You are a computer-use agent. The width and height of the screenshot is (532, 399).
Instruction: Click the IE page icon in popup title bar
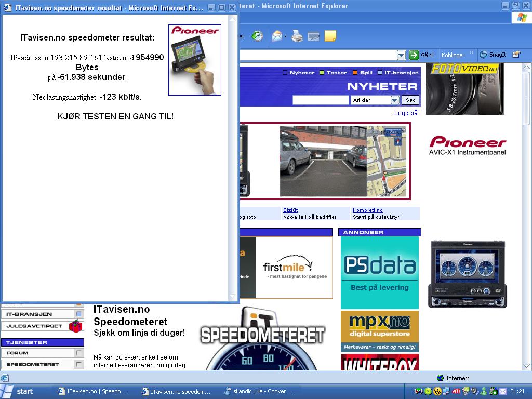[7, 7]
